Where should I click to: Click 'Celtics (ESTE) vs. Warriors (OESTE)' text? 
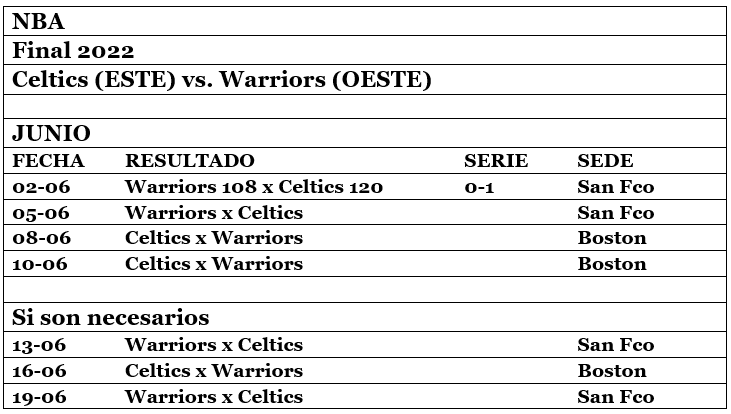pyautogui.click(x=222, y=79)
